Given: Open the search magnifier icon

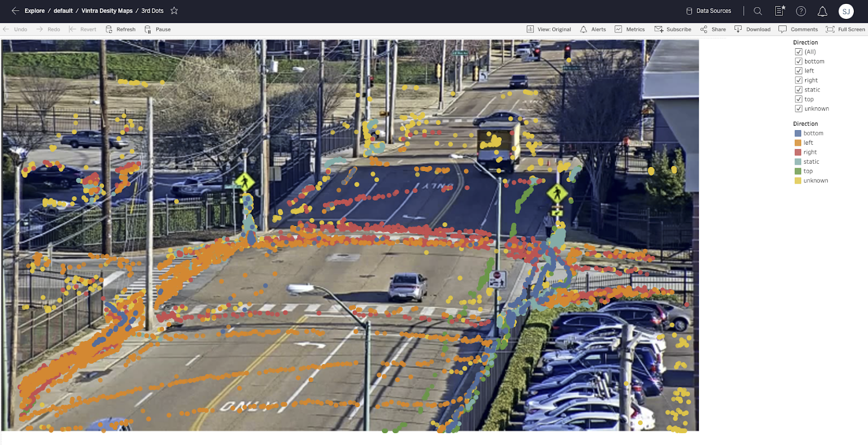Looking at the screenshot, I should pos(758,11).
